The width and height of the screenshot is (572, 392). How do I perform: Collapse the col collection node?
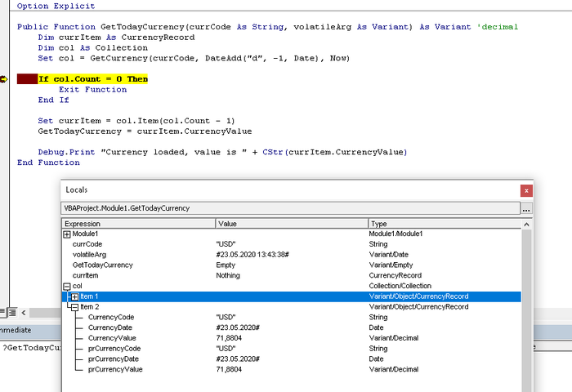[x=67, y=286]
